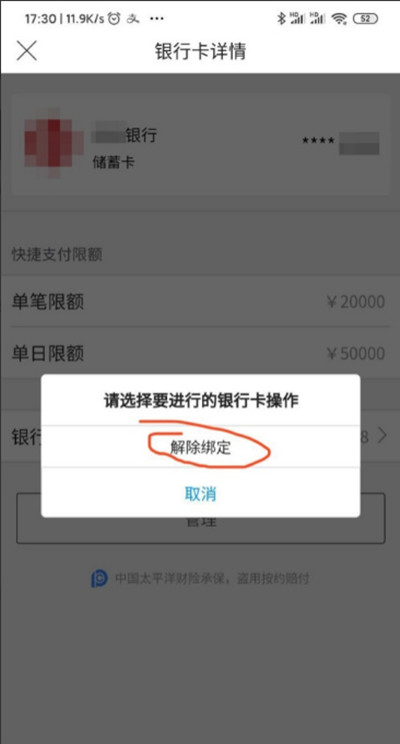Viewport: 400px width, 744px height.
Task: Click the pixelated bank logo
Action: pyautogui.click(x=53, y=143)
